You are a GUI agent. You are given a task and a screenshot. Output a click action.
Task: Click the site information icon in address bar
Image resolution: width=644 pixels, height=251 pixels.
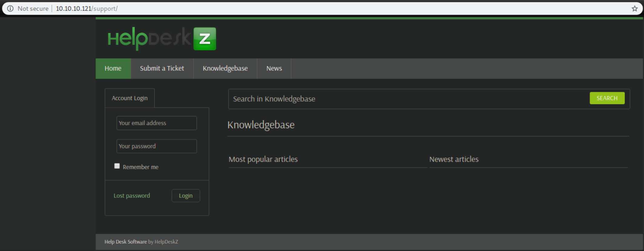pos(10,8)
